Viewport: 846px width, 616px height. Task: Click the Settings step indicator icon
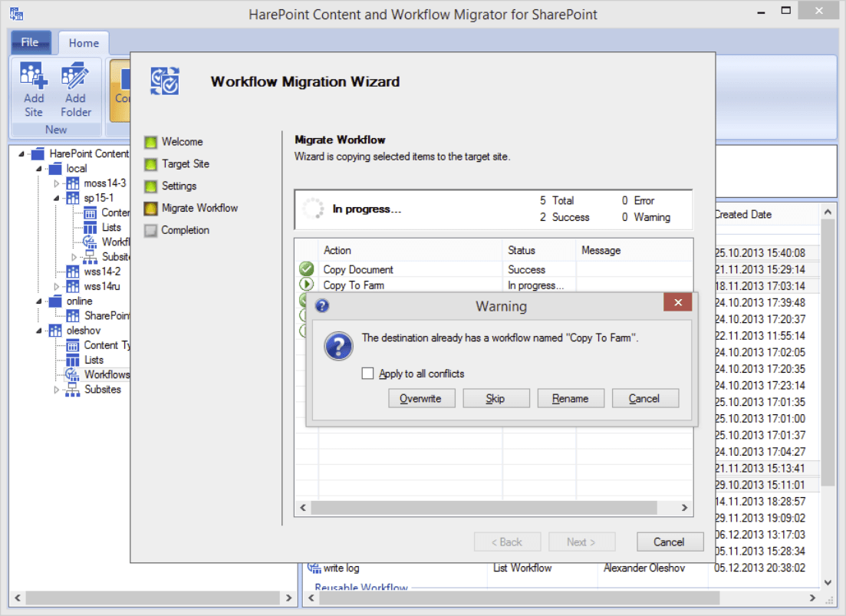coord(150,186)
